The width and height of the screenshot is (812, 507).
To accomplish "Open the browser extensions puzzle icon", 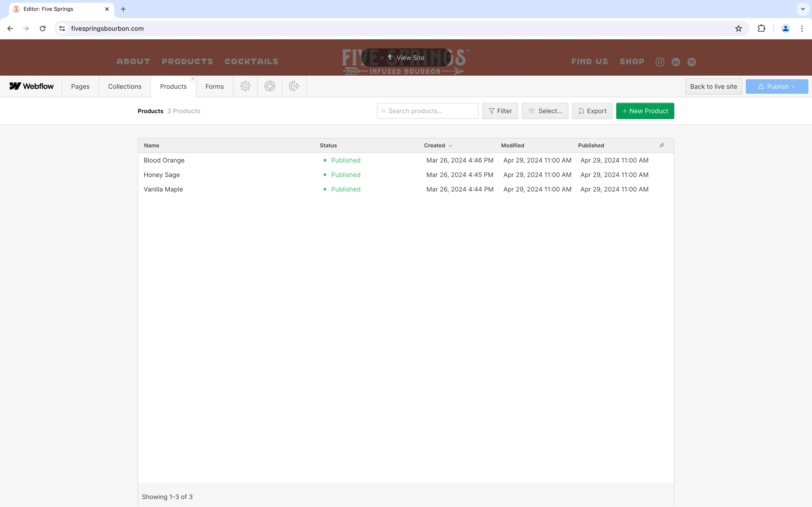I will click(x=761, y=29).
